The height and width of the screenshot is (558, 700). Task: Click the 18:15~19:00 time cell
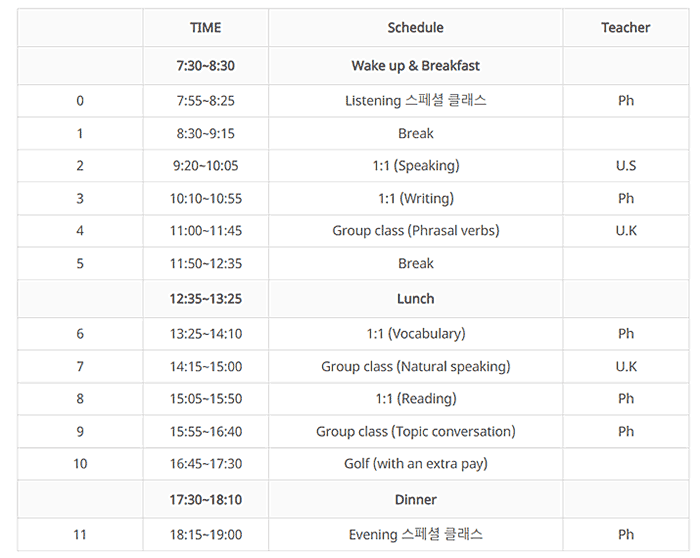click(205, 535)
